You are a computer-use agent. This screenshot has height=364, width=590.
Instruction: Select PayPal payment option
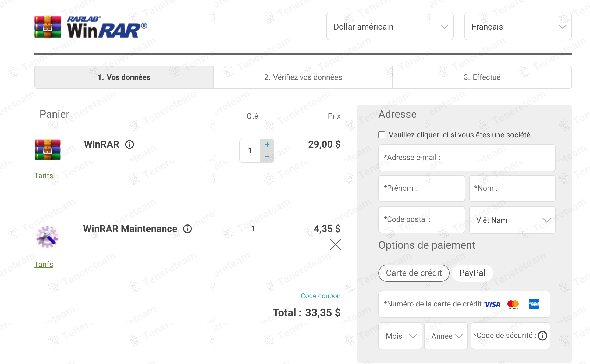point(472,273)
